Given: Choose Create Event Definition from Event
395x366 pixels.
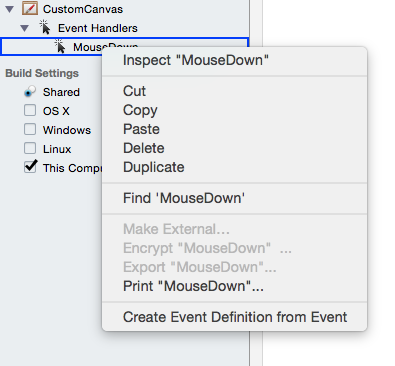Looking at the screenshot, I should tap(234, 317).
